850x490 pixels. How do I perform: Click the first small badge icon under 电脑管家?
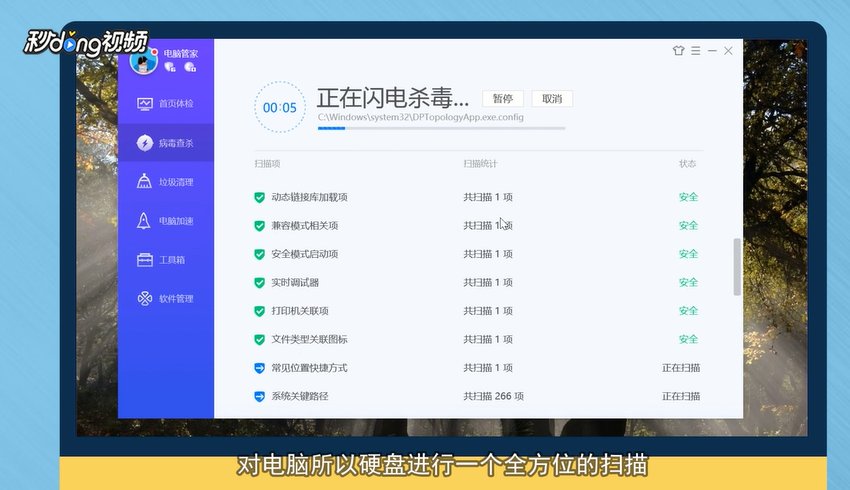pos(170,67)
